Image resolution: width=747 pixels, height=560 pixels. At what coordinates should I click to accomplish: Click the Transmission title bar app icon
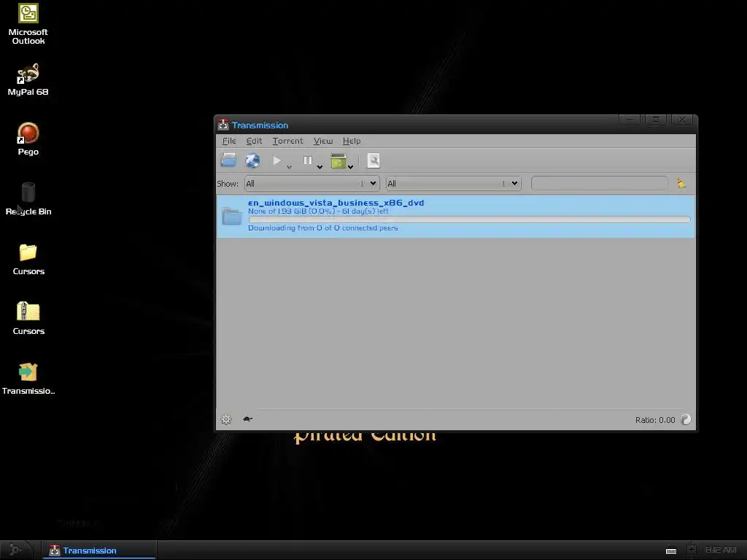point(223,125)
